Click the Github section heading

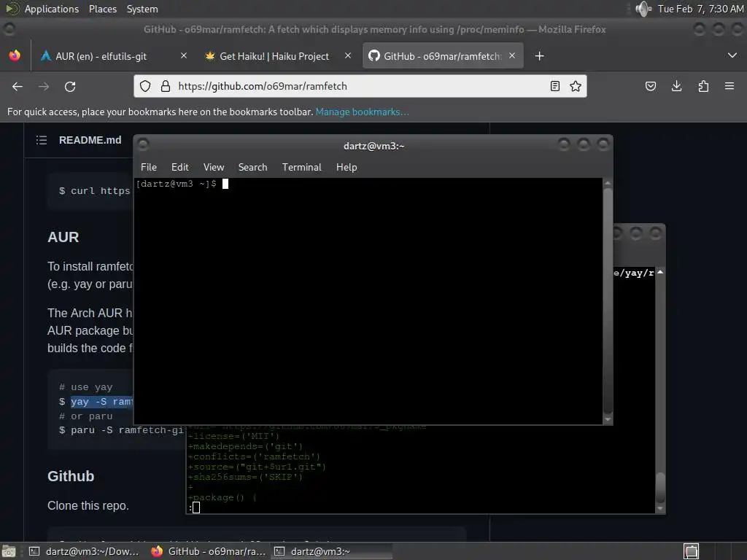coord(71,476)
